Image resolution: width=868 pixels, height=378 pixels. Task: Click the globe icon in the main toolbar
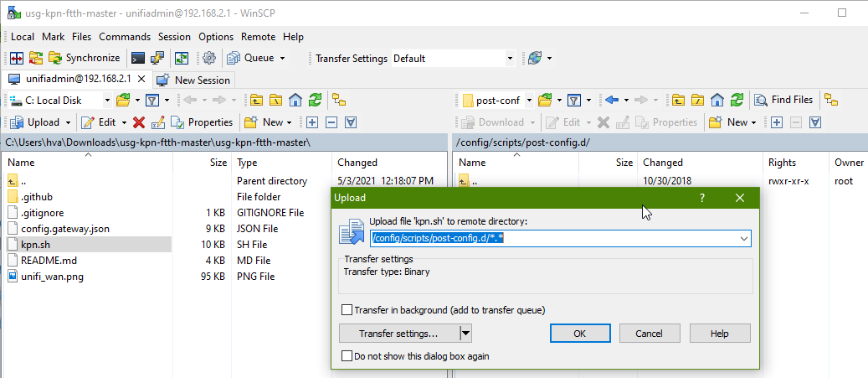tap(535, 58)
